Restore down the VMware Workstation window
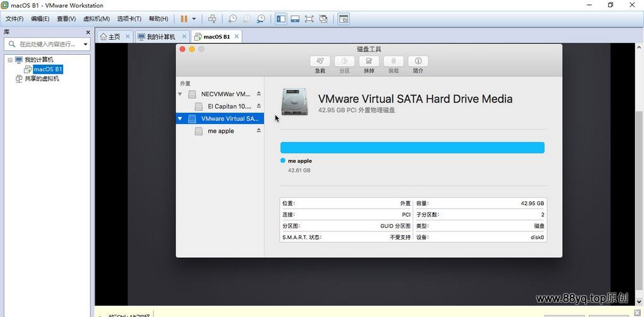Viewport: 644px width, 317px height. pyautogui.click(x=611, y=5)
